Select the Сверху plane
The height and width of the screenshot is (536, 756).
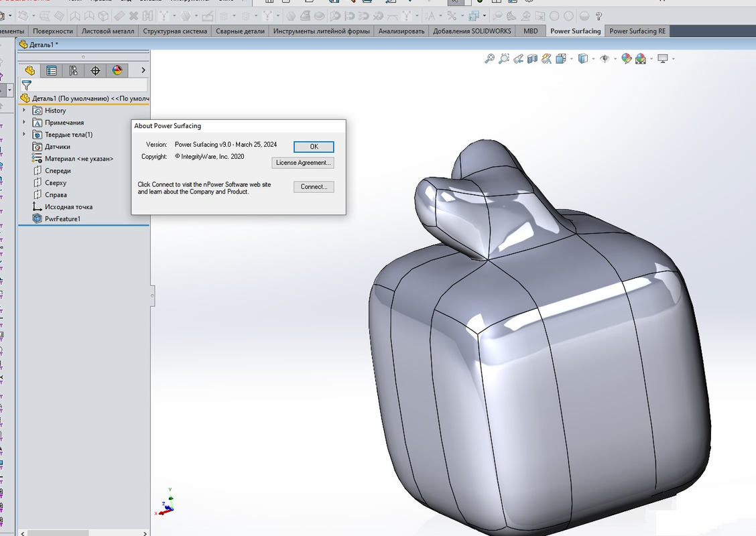click(49, 183)
